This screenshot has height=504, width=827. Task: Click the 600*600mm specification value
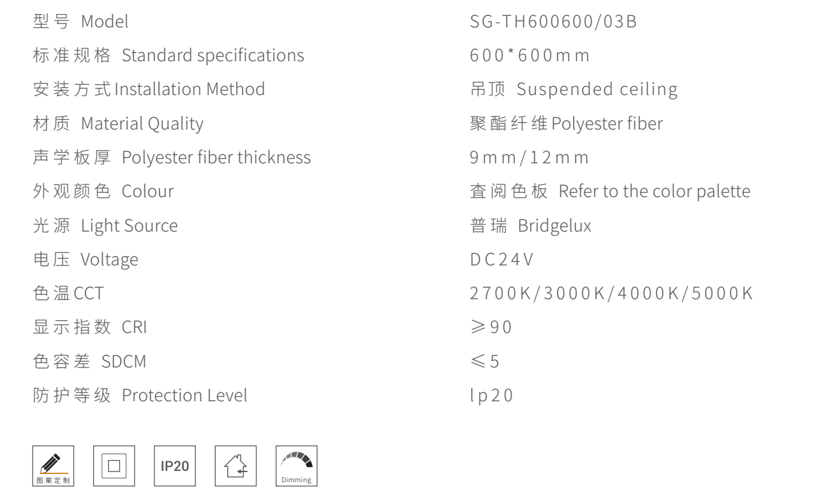[528, 56]
